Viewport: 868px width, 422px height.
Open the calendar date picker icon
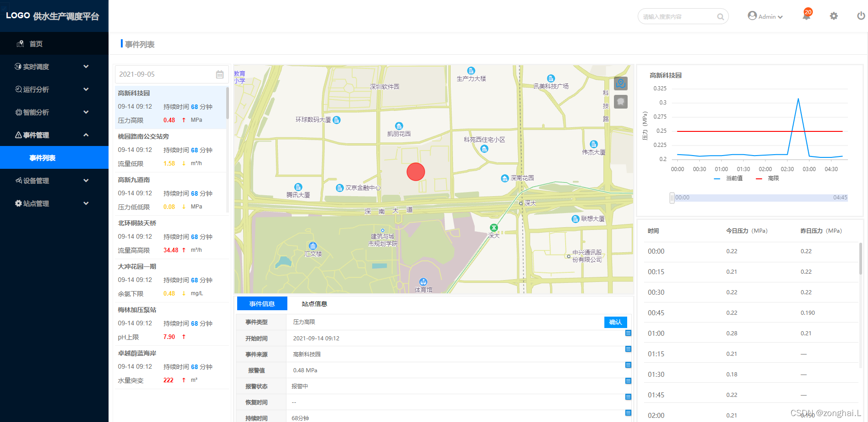tap(220, 74)
